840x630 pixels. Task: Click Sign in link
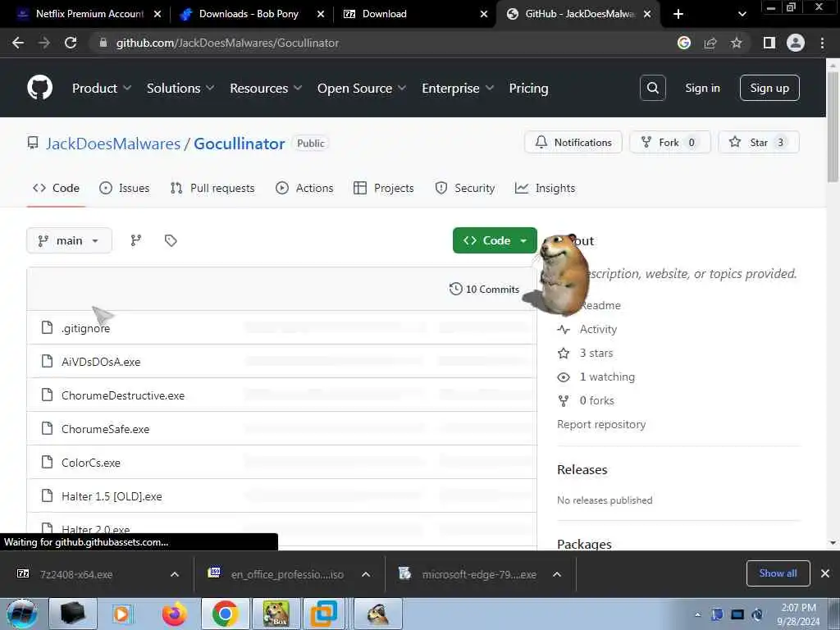[x=702, y=88]
